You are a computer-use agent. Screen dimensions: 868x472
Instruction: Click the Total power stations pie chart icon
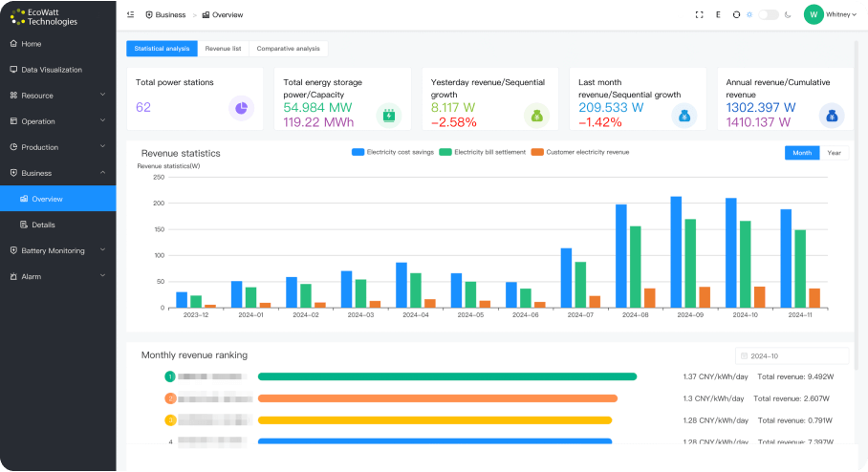(242, 108)
